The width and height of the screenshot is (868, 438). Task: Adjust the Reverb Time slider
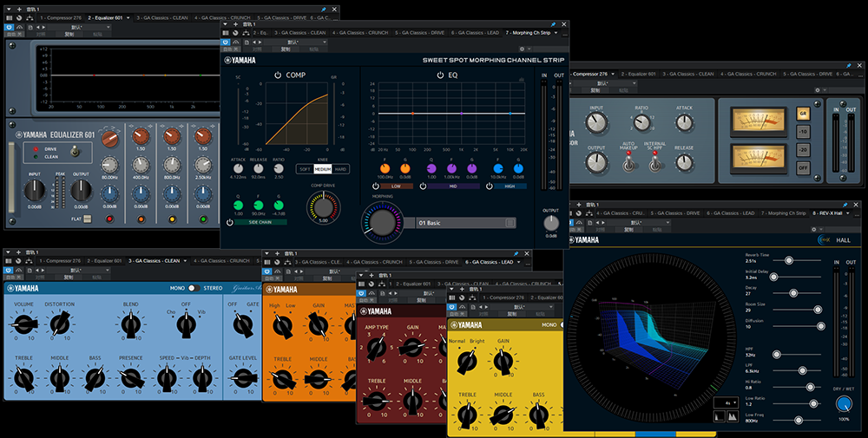point(789,260)
